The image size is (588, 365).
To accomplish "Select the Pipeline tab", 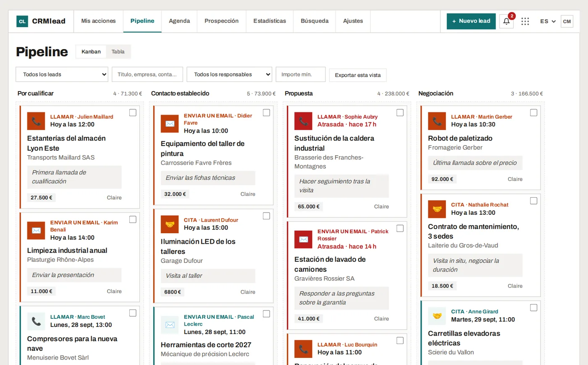I will pyautogui.click(x=142, y=21).
